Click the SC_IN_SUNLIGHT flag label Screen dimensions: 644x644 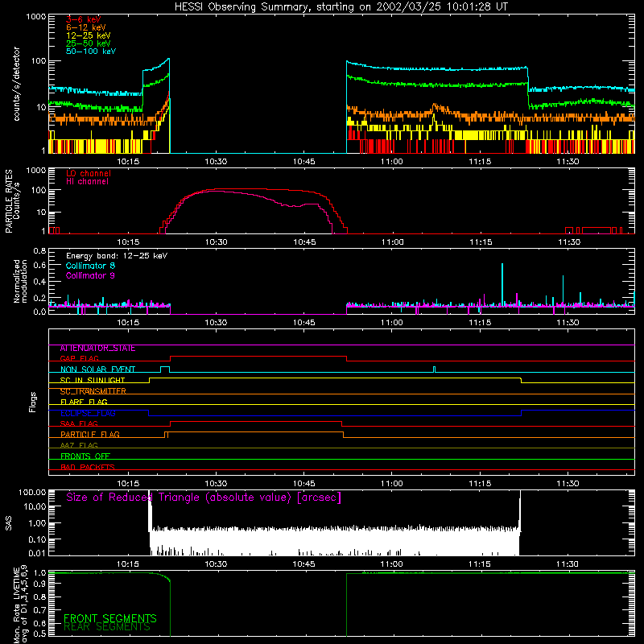(93, 380)
